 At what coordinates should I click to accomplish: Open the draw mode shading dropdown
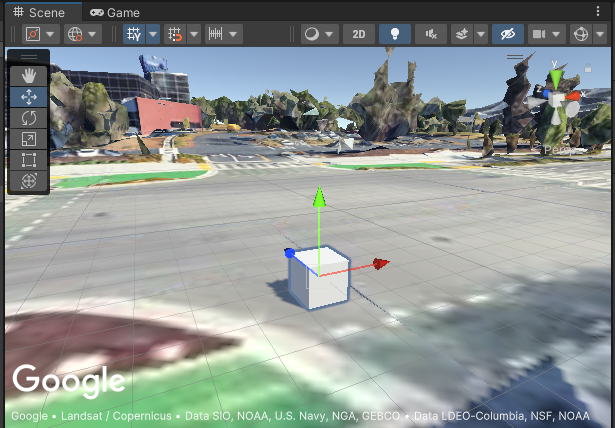[320, 34]
